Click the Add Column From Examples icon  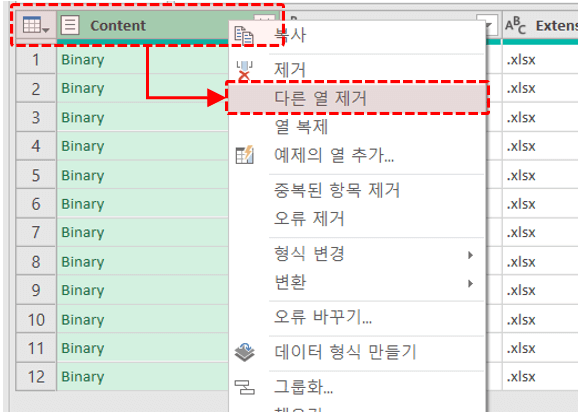[244, 155]
